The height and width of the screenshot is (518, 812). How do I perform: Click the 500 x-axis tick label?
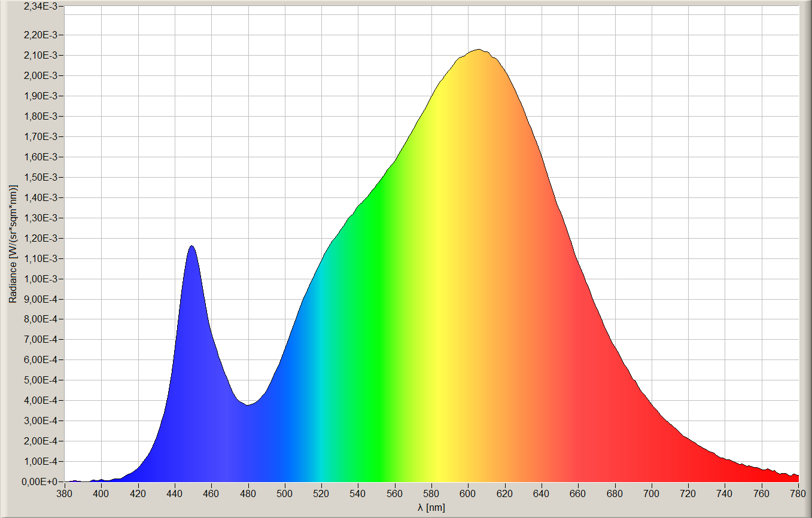[x=285, y=493]
